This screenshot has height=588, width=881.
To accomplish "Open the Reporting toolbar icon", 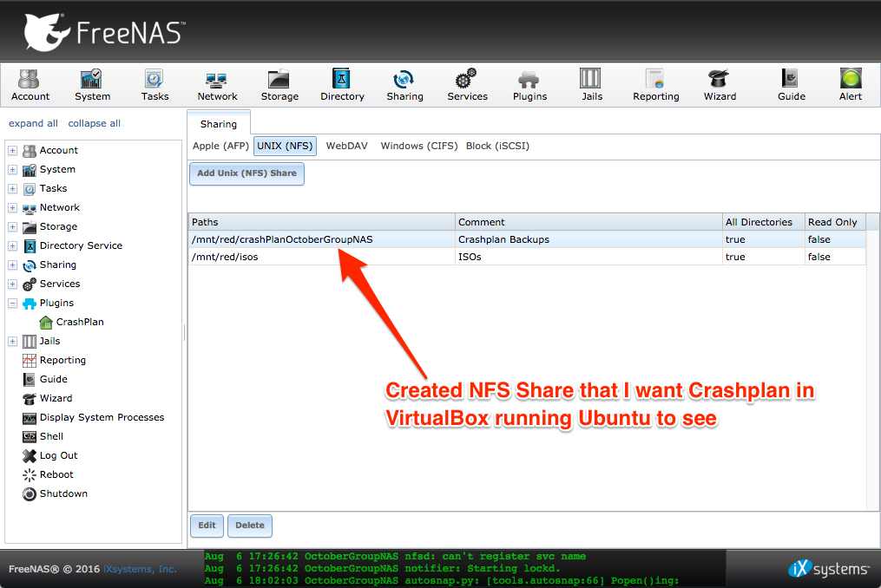I will 655,85.
